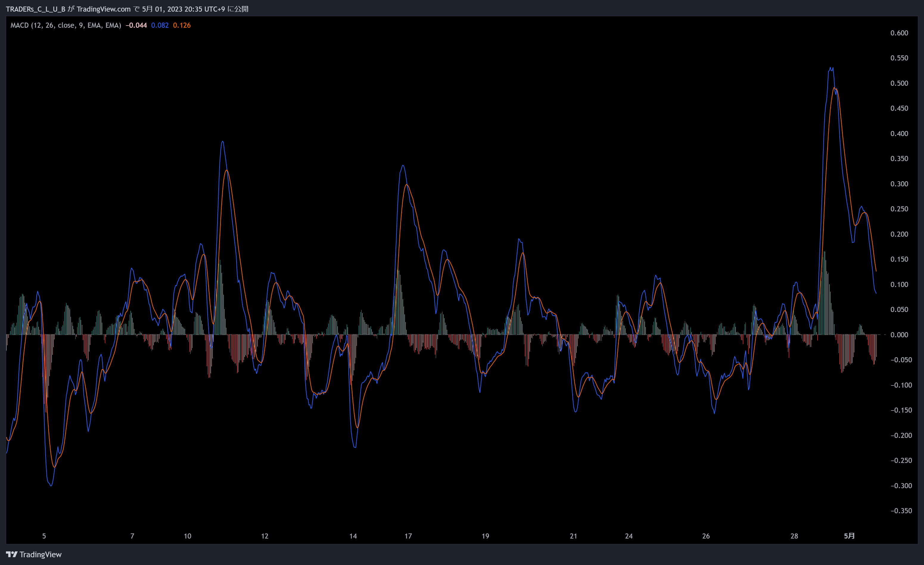
Task: Click the histogram value −0.044
Action: point(136,25)
